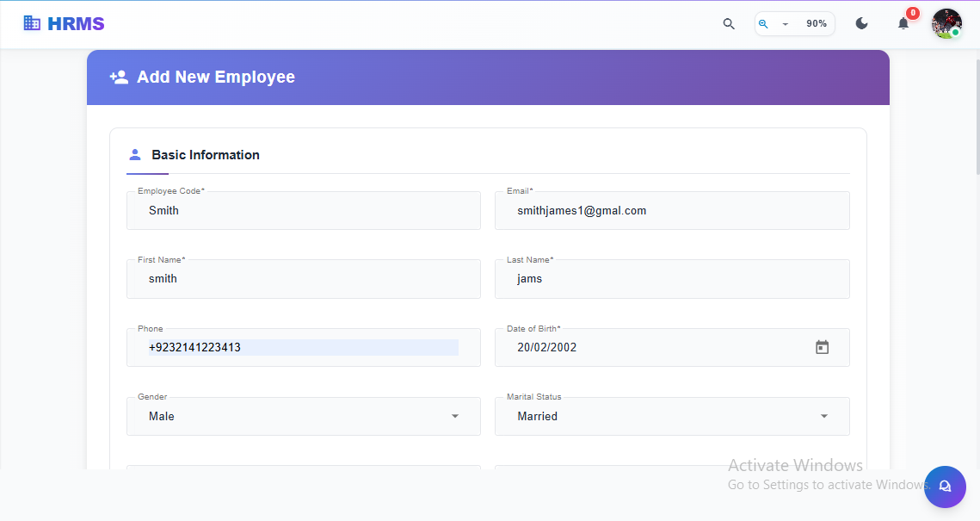Toggle dark mode with the moon icon

[862, 24]
